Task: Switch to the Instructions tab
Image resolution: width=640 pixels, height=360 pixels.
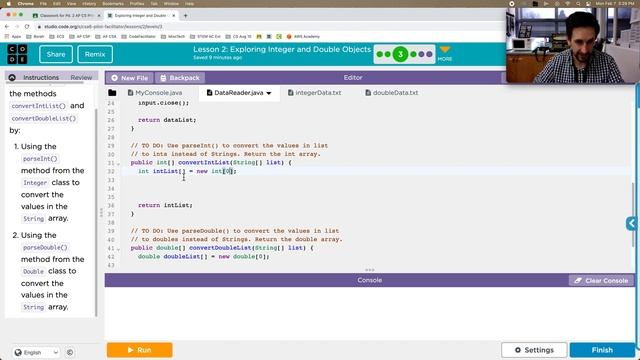Action: click(41, 77)
